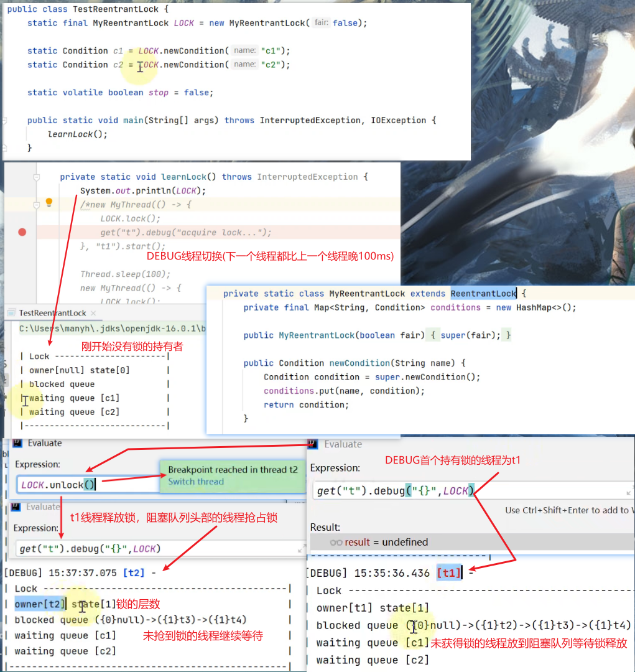635x672 pixels.
Task: Close the TestReentrantLock tab with its X
Action: tap(93, 313)
